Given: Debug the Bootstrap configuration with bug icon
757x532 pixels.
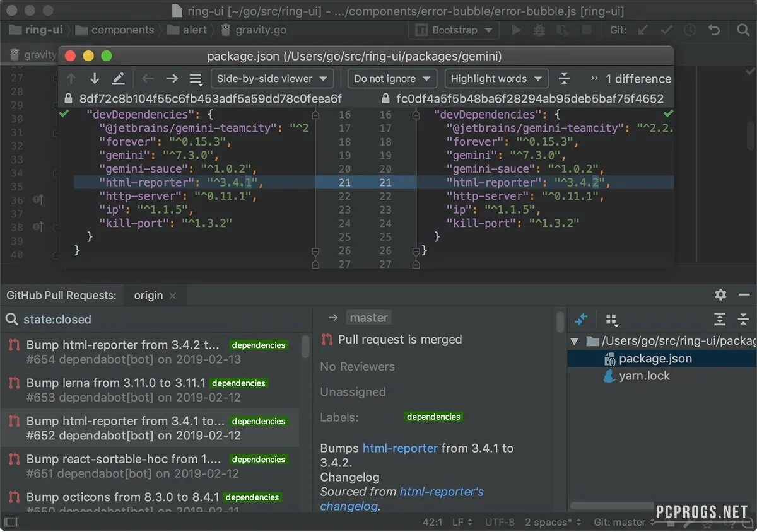Looking at the screenshot, I should click(x=539, y=30).
